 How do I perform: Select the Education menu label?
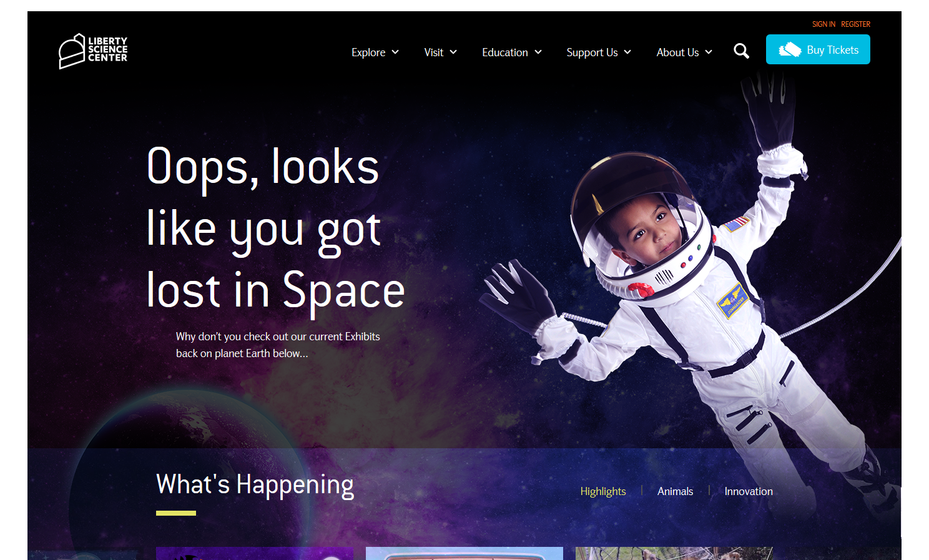coord(504,52)
